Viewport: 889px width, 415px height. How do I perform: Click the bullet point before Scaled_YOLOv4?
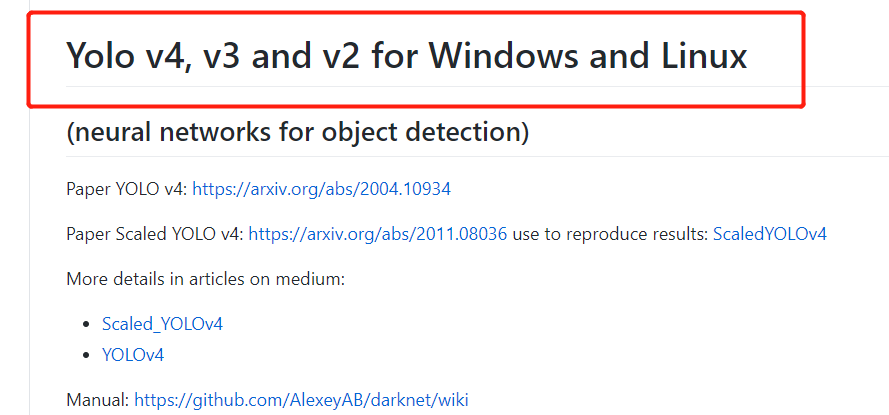coord(89,325)
